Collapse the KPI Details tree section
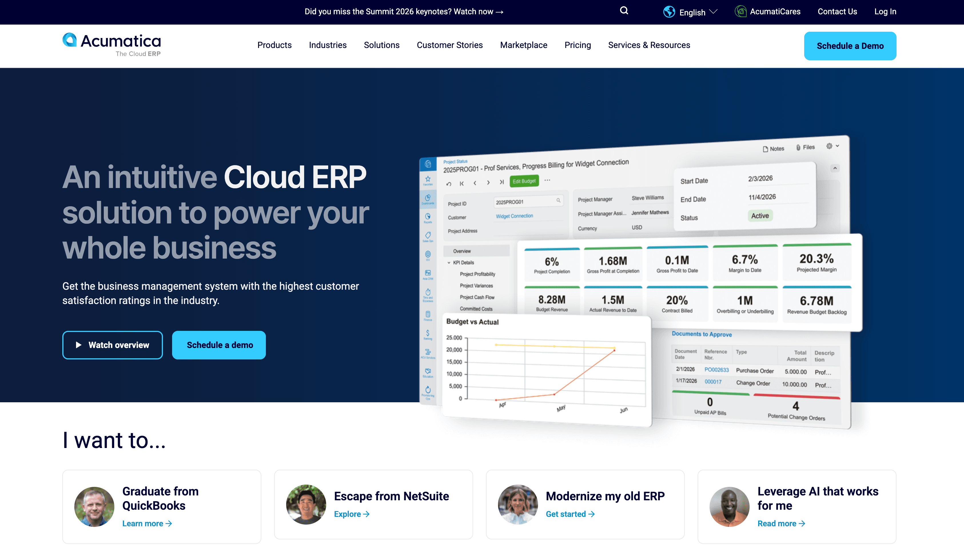The image size is (964, 560). pos(449,263)
